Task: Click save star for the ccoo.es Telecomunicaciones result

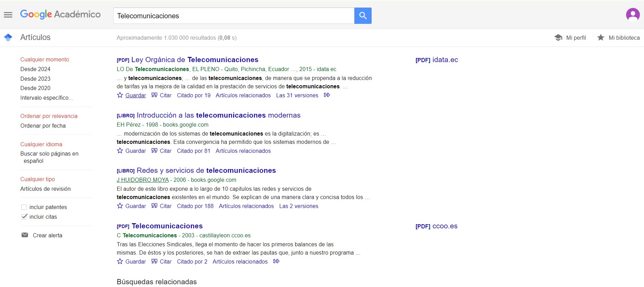Action: [120, 261]
